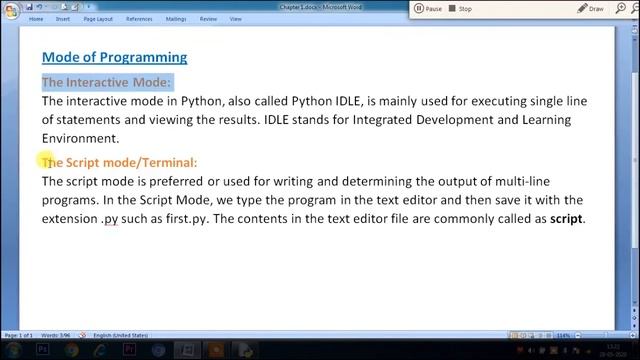
Task: Click English (United States) language indicator
Action: (x=120, y=335)
